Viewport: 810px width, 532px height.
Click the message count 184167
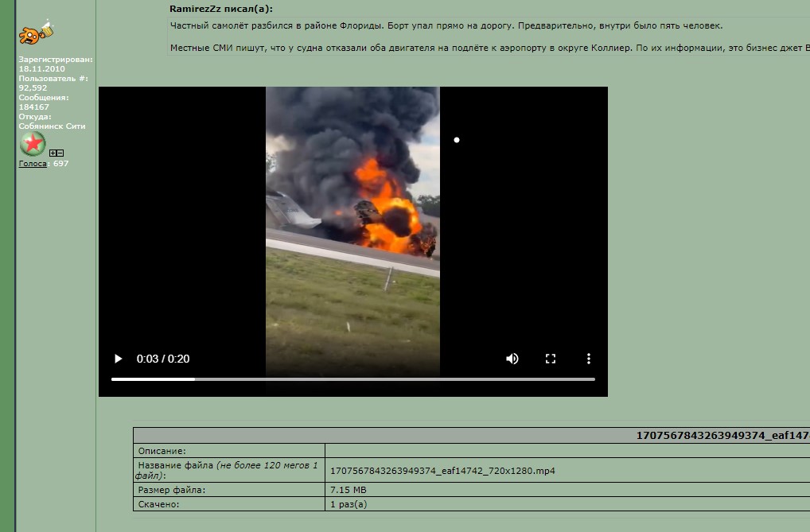click(x=34, y=107)
